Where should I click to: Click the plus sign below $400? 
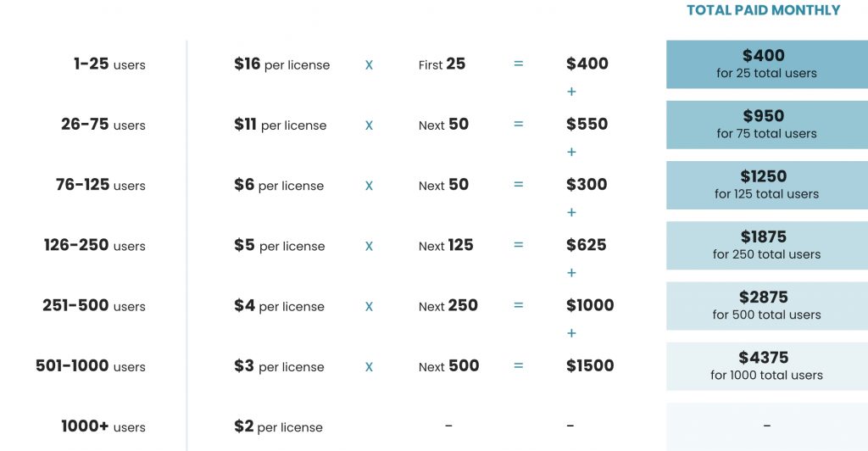(x=571, y=92)
